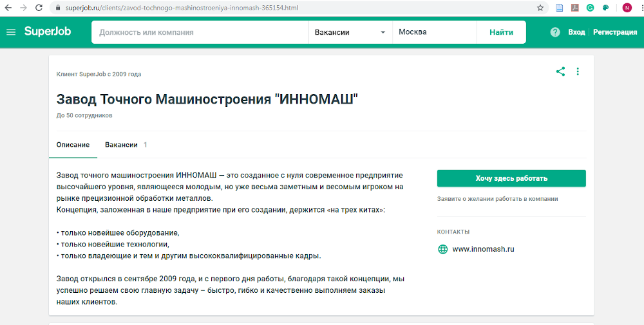Open the three-dot more options menu
Screen dimensions: 644x325
[x=578, y=71]
